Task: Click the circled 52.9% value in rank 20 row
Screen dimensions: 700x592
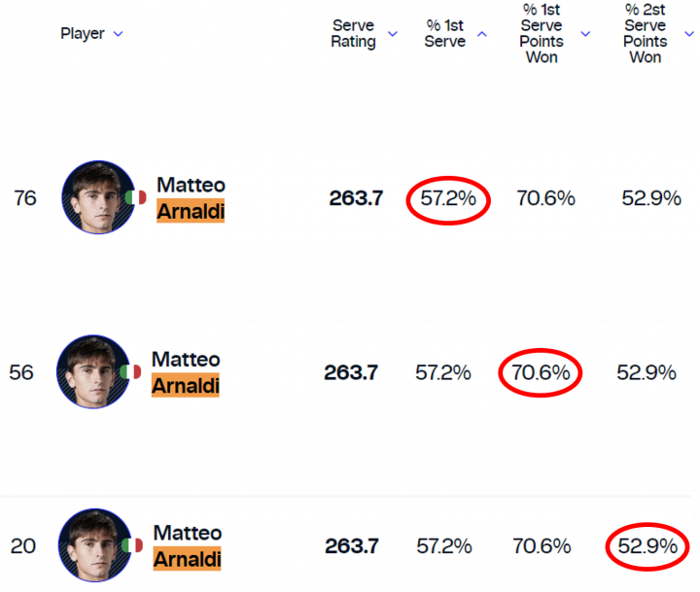Action: tap(647, 546)
